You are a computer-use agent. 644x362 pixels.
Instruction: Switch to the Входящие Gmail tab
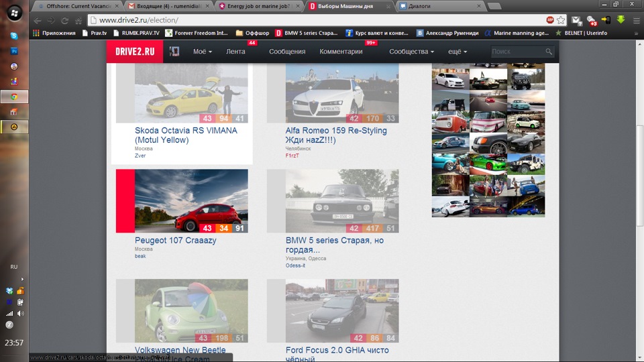coord(168,6)
